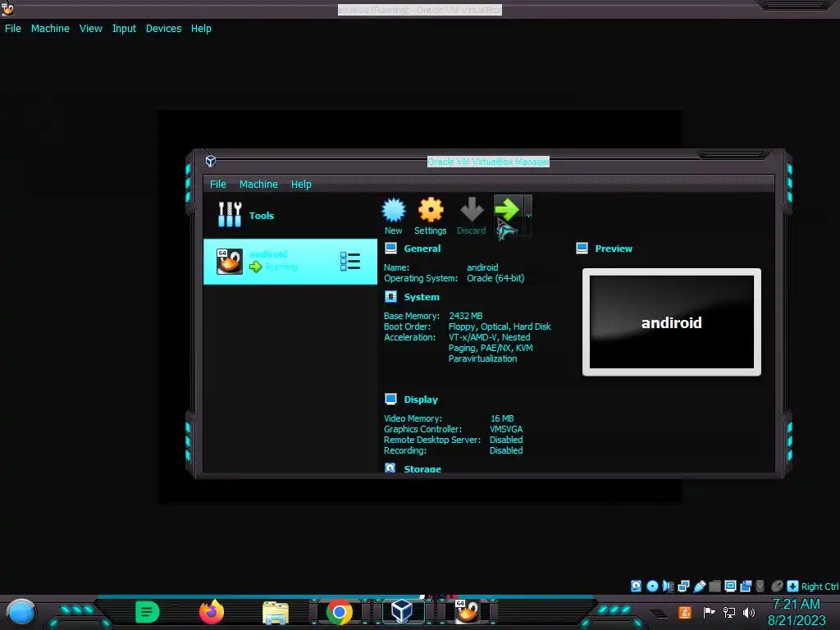Expand the Show button dropdown arrow
The height and width of the screenshot is (630, 840).
pyautogui.click(x=528, y=216)
